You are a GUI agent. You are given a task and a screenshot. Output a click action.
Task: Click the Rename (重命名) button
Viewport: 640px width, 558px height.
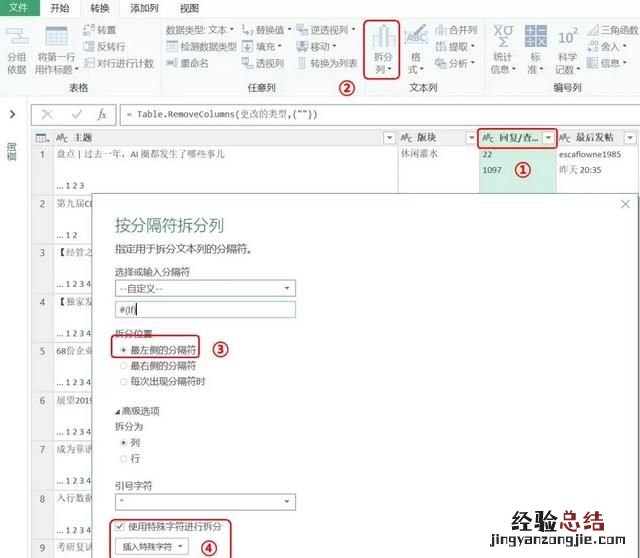(187, 63)
